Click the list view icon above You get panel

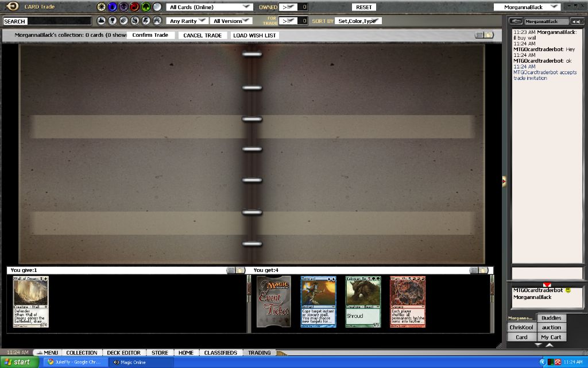[473, 270]
